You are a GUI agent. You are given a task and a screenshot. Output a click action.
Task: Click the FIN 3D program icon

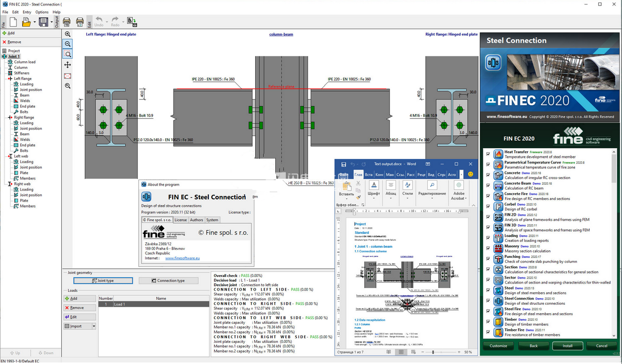[x=498, y=227]
